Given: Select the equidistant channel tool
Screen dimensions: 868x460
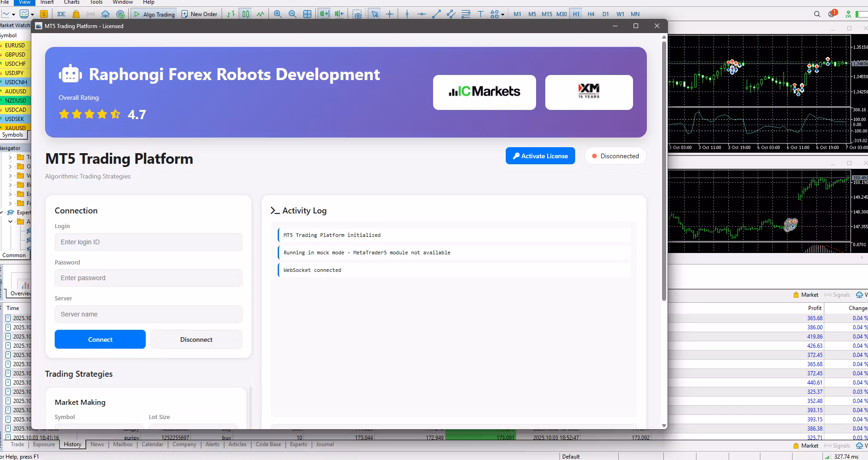Looking at the screenshot, I should coord(451,14).
